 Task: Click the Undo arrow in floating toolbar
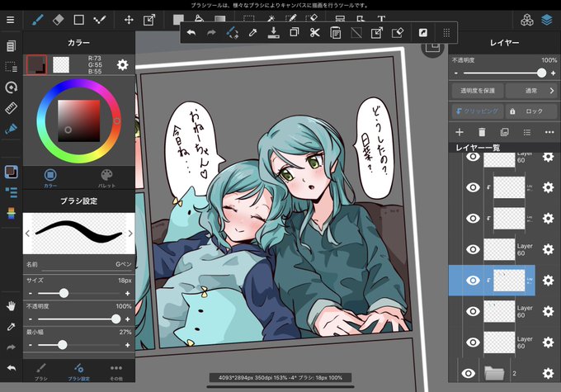[191, 33]
